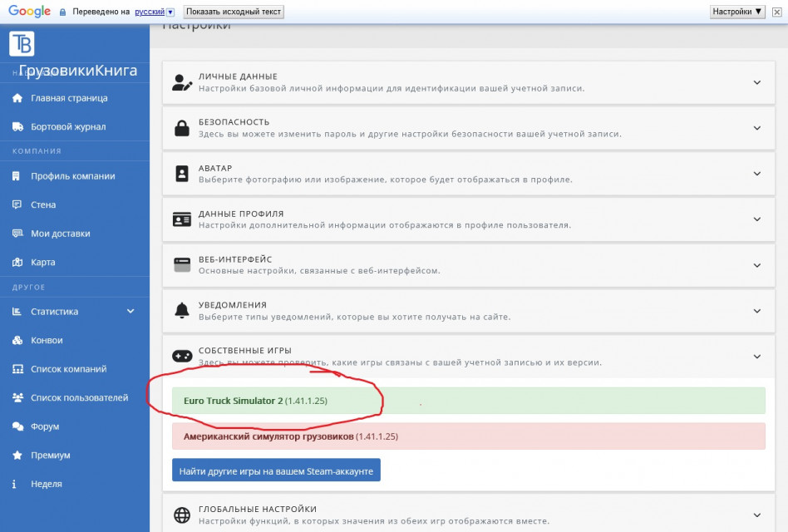Click the Уведомления bell icon
The image size is (788, 532).
point(181,311)
